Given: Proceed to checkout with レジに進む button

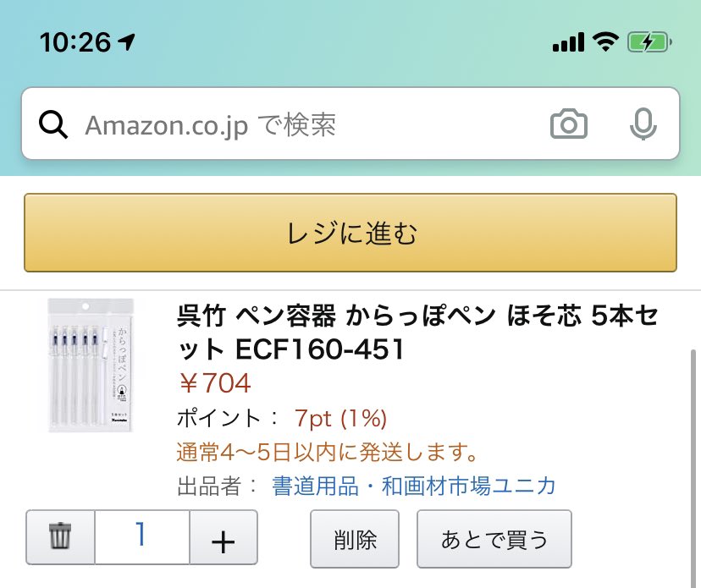Looking at the screenshot, I should (350, 233).
